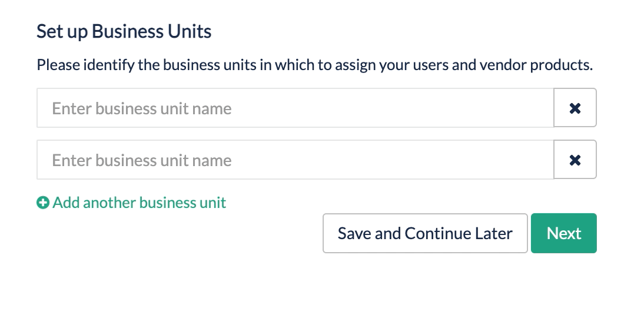Proceed to next step with Next
The image size is (644, 311).
pos(563,233)
